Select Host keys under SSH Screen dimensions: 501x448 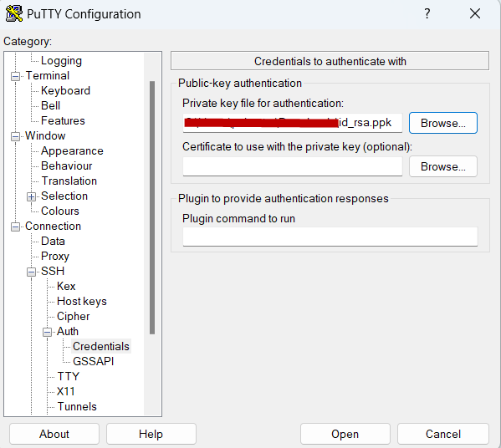pos(82,301)
